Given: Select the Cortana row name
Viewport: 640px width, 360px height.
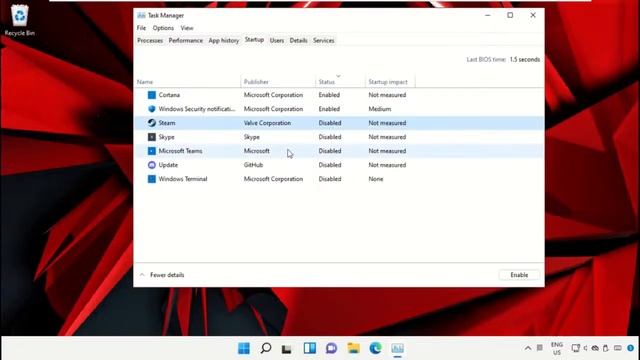Looking at the screenshot, I should [169, 95].
